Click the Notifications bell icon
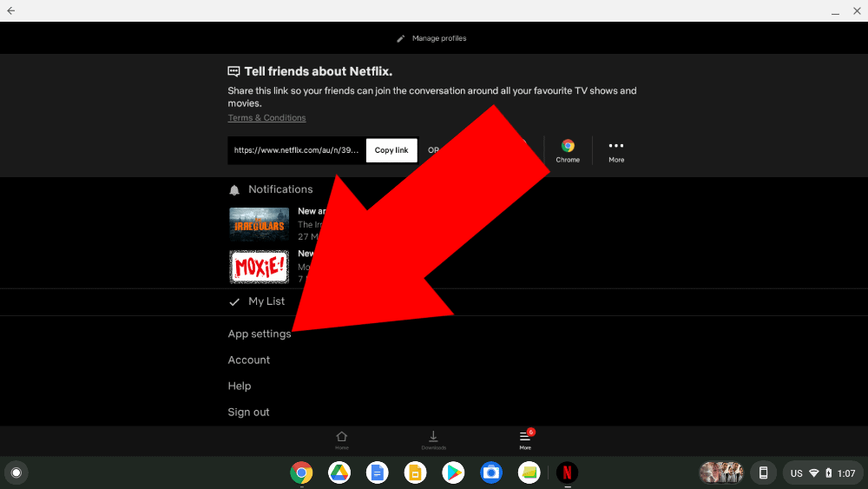 (234, 190)
